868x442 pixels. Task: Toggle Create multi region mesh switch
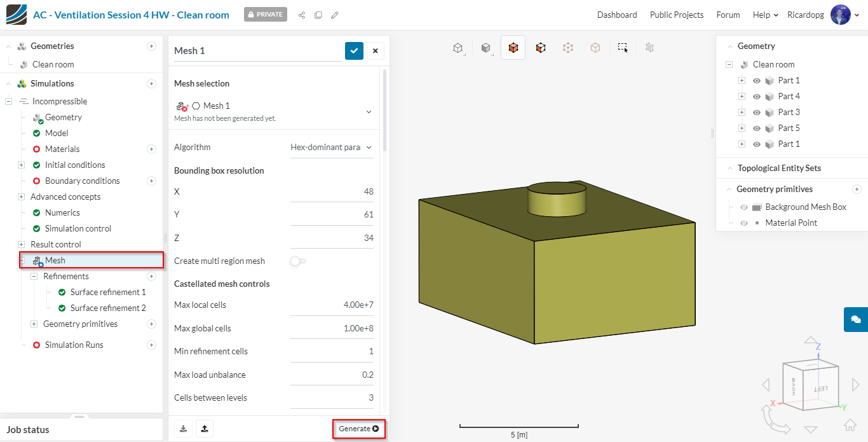point(297,261)
